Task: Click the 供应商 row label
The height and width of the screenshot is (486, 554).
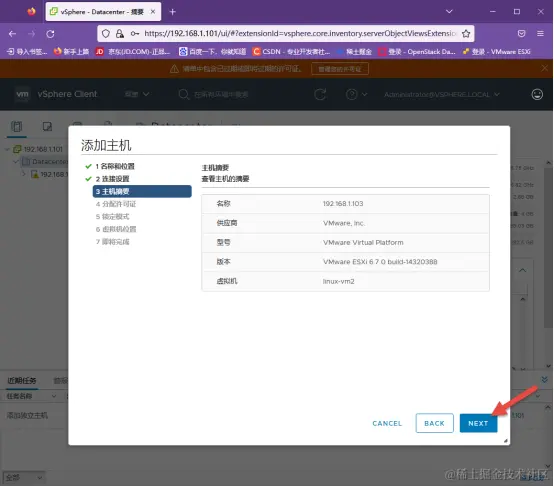Action: 227,223
